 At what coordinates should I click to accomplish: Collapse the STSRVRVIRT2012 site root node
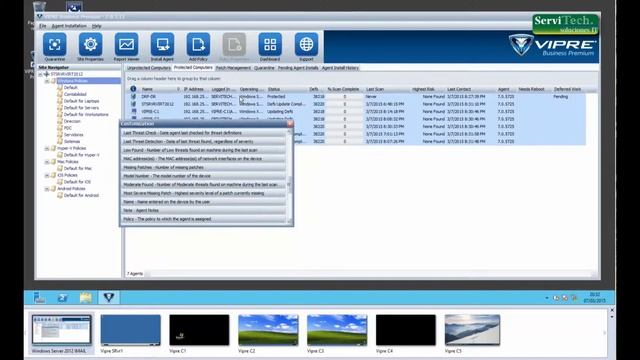(40, 74)
